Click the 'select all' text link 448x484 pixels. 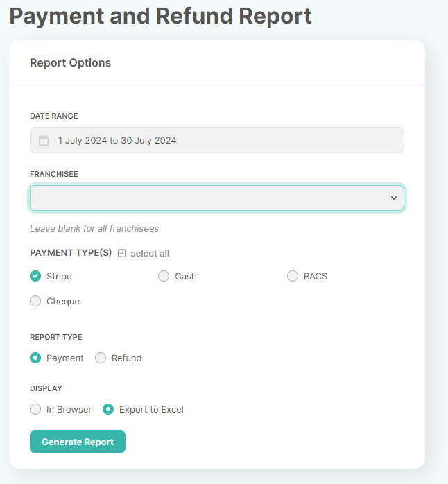150,253
